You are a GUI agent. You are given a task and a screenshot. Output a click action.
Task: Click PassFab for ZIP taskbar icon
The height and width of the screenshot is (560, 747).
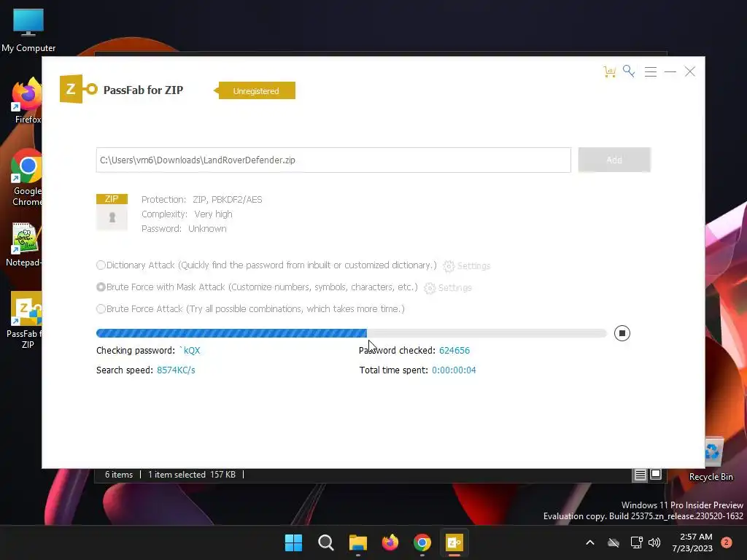[454, 542]
